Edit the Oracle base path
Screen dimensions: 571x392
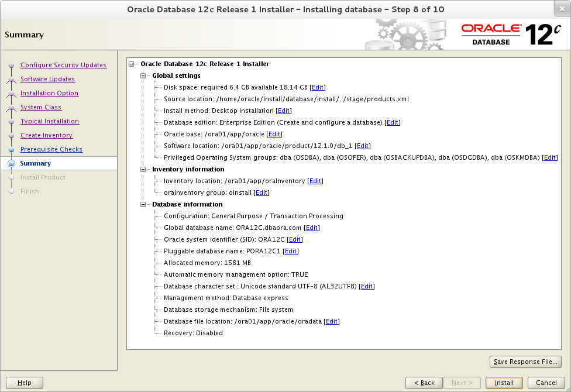click(274, 134)
